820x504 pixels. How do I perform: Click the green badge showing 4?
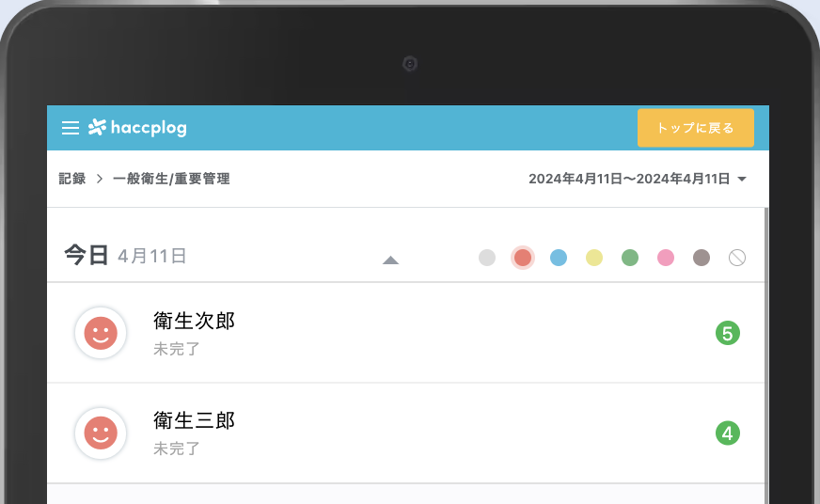click(x=727, y=433)
